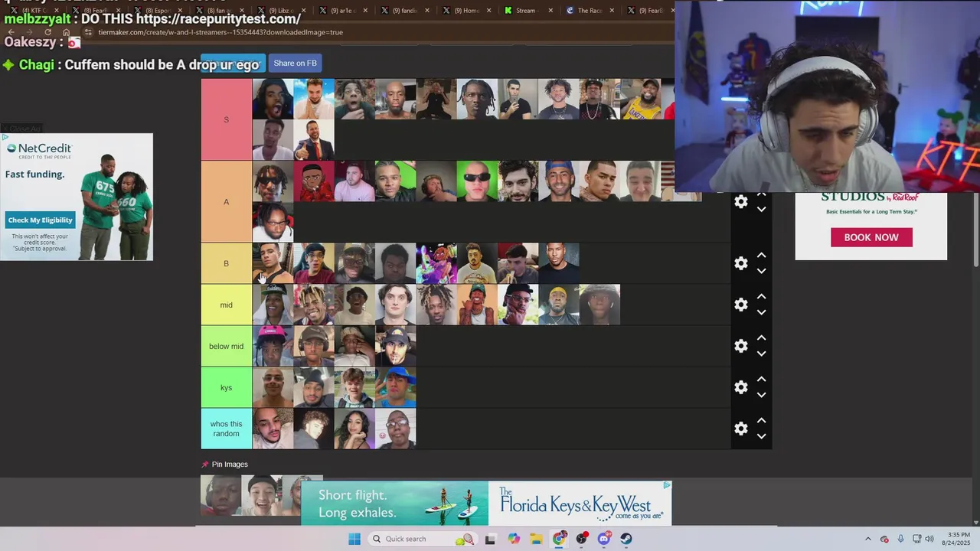The width and height of the screenshot is (980, 551).
Task: Open Steam from the taskbar
Action: tap(626, 539)
